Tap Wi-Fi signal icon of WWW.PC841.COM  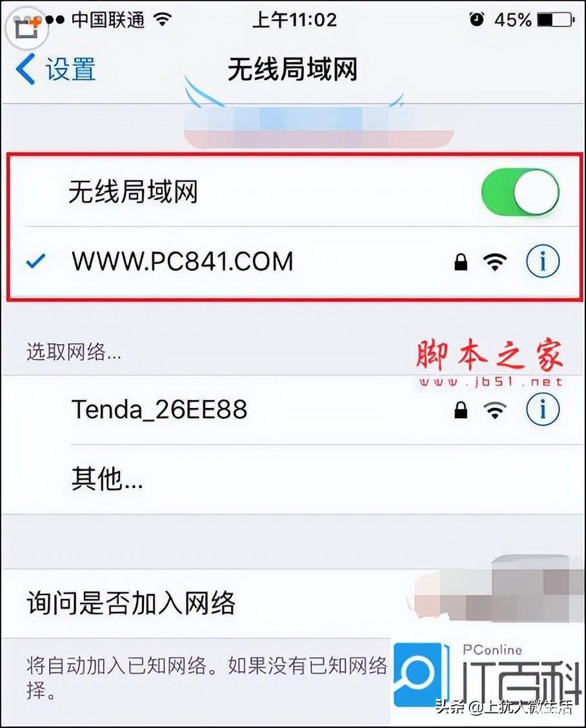coord(495,262)
